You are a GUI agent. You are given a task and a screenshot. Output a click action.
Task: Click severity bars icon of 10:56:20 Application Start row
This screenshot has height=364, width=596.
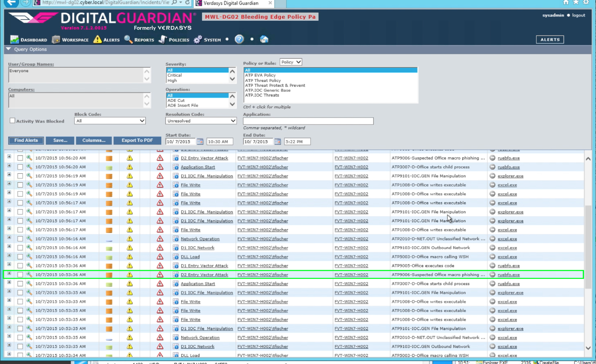click(x=109, y=167)
